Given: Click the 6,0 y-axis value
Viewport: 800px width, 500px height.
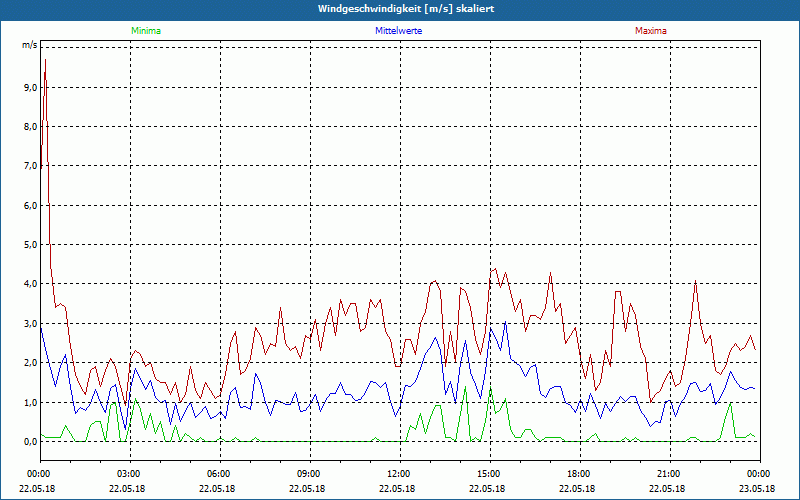Looking at the screenshot, I should [31, 206].
